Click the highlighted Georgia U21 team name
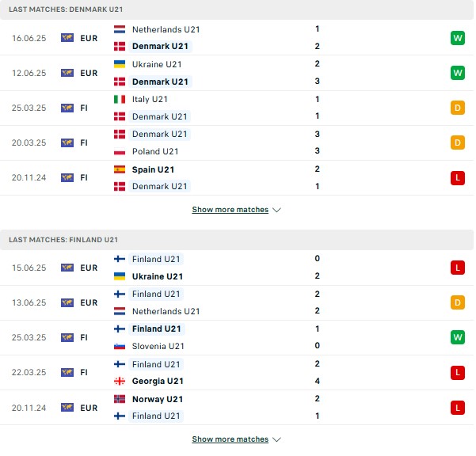 pyautogui.click(x=158, y=381)
